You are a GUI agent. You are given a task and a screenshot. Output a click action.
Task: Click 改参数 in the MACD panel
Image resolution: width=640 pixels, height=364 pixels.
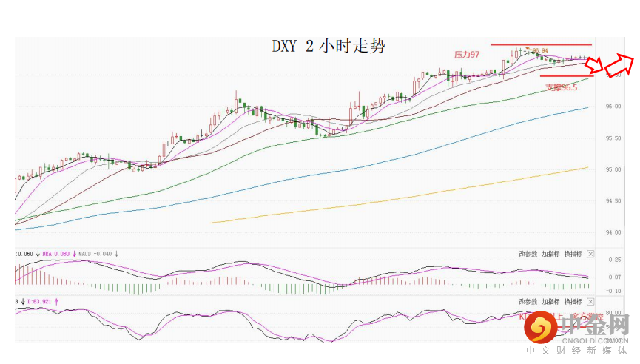pos(528,254)
